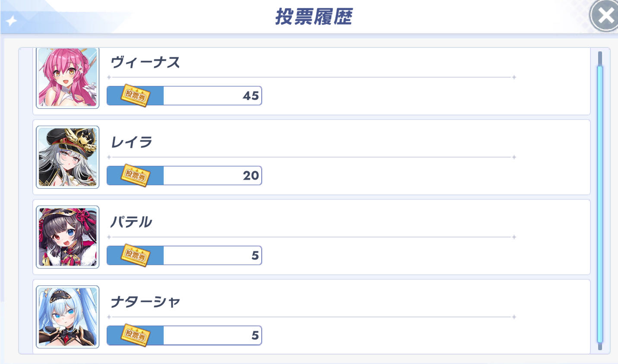Click the voting ticket icon for パテル
618x364 pixels.
(135, 255)
